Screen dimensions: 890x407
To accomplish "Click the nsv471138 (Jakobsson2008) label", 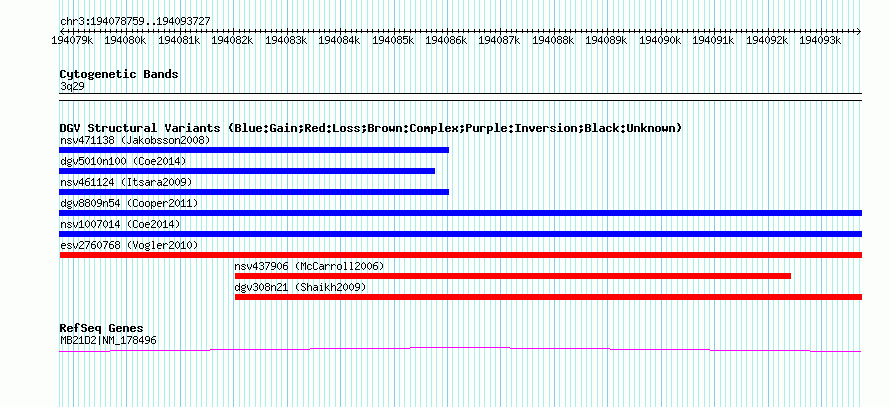I will (135, 140).
